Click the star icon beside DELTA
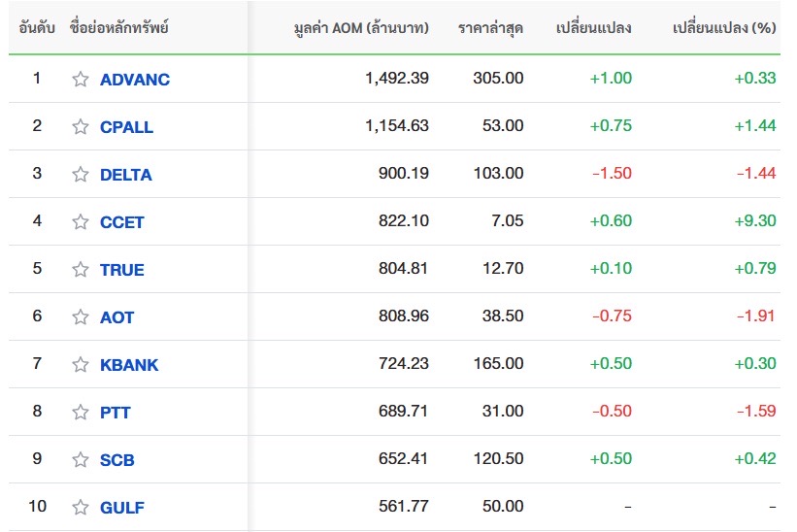This screenshot has width=797, height=532. pos(81,175)
